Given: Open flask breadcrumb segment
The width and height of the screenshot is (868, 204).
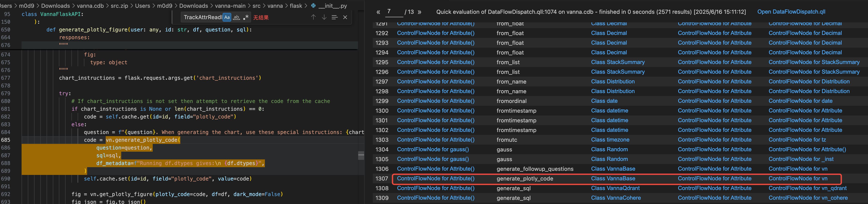Looking at the screenshot, I should 296,6.
